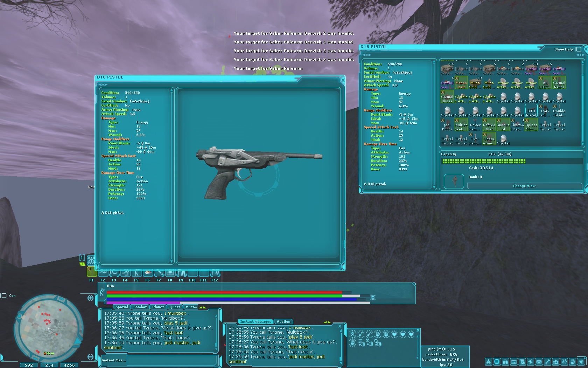This screenshot has width=588, height=368.
Task: Open the options wrench icon in menu bar
Action: (x=547, y=361)
